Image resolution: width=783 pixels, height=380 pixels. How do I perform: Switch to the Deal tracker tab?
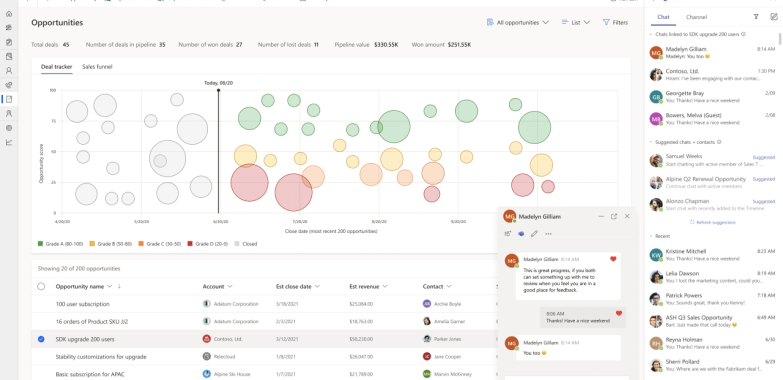[56, 66]
